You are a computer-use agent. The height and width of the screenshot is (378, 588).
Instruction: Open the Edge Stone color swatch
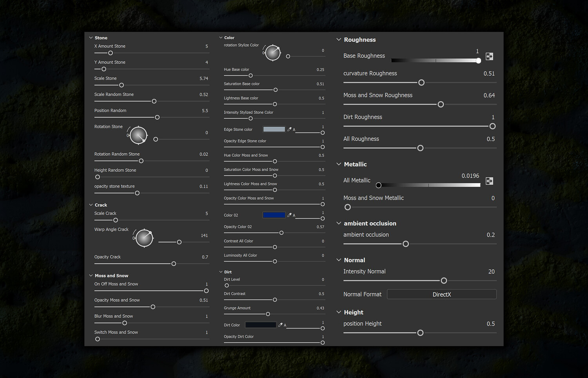point(274,129)
